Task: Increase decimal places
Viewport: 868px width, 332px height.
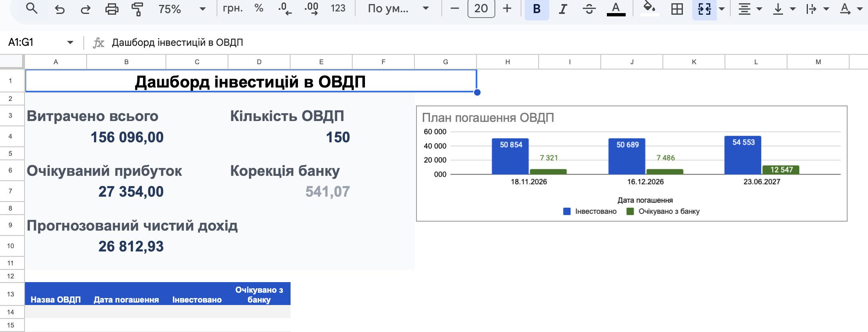Action: coord(311,9)
